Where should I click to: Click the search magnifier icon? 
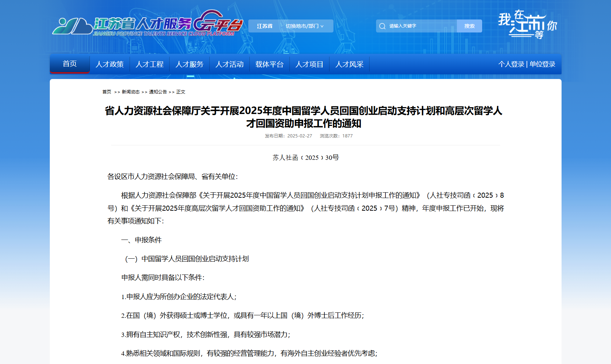[382, 26]
